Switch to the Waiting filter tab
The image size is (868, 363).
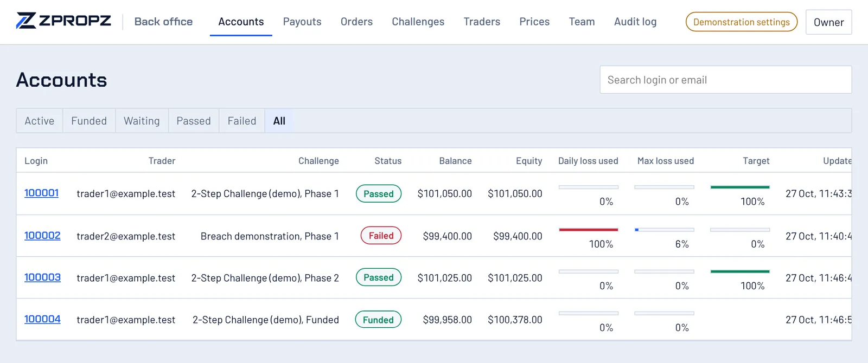[x=142, y=121]
